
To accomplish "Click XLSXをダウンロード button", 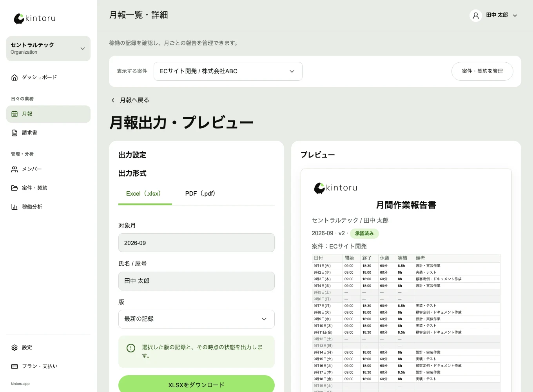I will point(196,384).
